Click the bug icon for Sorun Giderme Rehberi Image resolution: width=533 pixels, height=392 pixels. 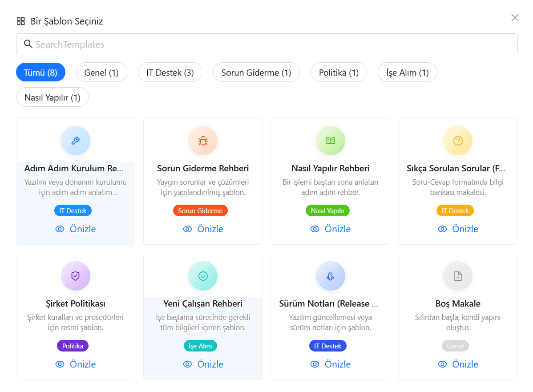coord(203,141)
